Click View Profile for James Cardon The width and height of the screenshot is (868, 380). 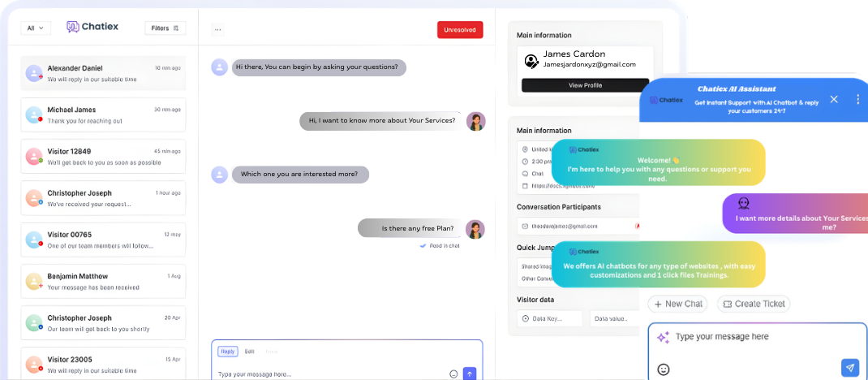(x=585, y=85)
